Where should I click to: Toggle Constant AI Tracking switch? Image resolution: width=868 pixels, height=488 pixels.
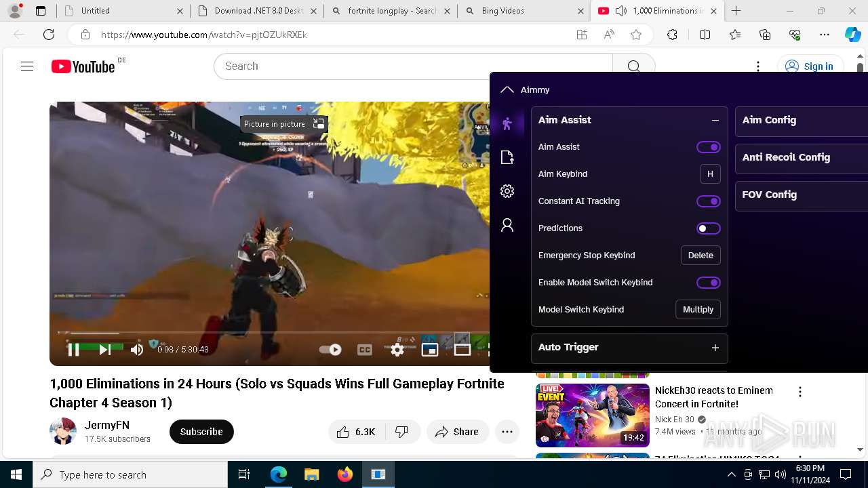(x=709, y=201)
